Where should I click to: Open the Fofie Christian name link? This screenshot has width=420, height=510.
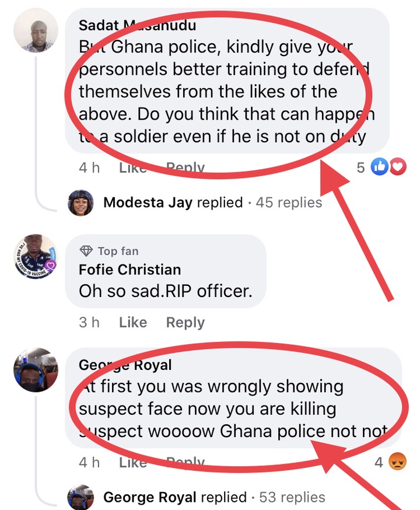129,270
